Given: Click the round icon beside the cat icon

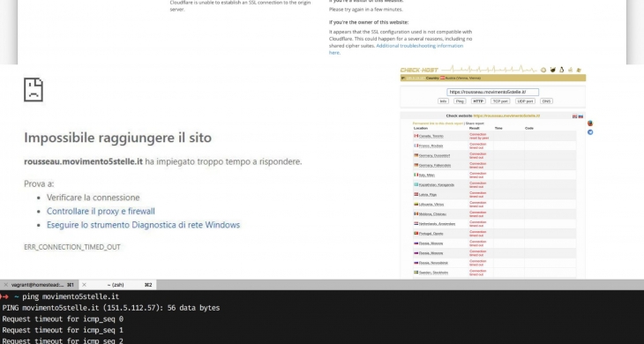Looking at the screenshot, I should pyautogui.click(x=543, y=70).
